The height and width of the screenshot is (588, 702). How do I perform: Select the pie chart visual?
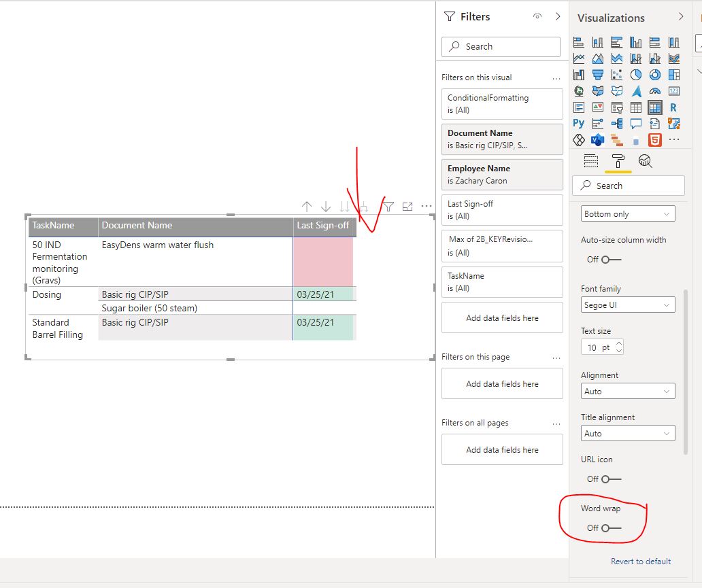coord(636,75)
